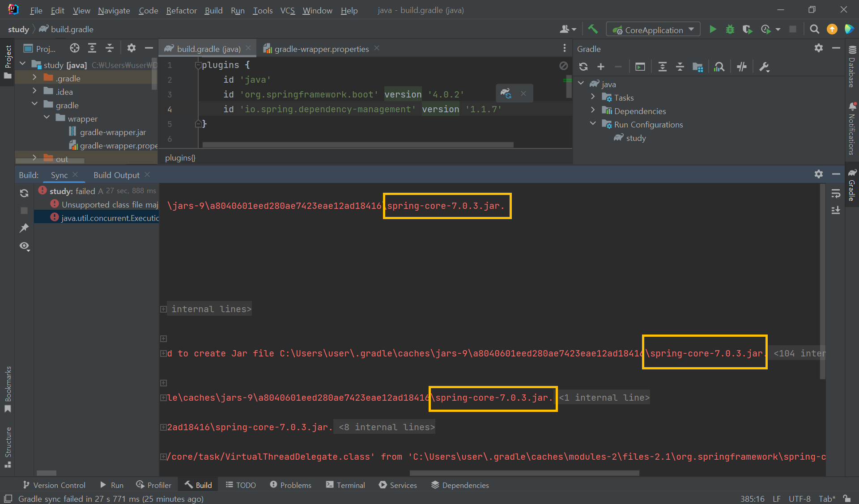Toggle soft-wrap in the Build output
The height and width of the screenshot is (504, 859).
[x=835, y=194]
